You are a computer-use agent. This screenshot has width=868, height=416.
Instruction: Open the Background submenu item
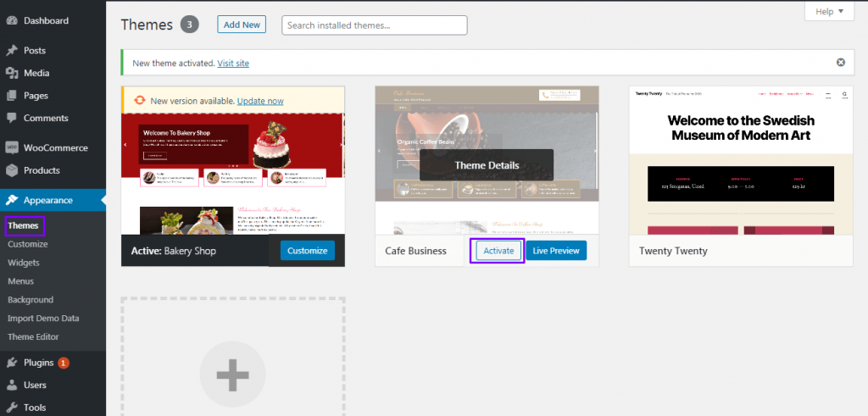(x=31, y=300)
